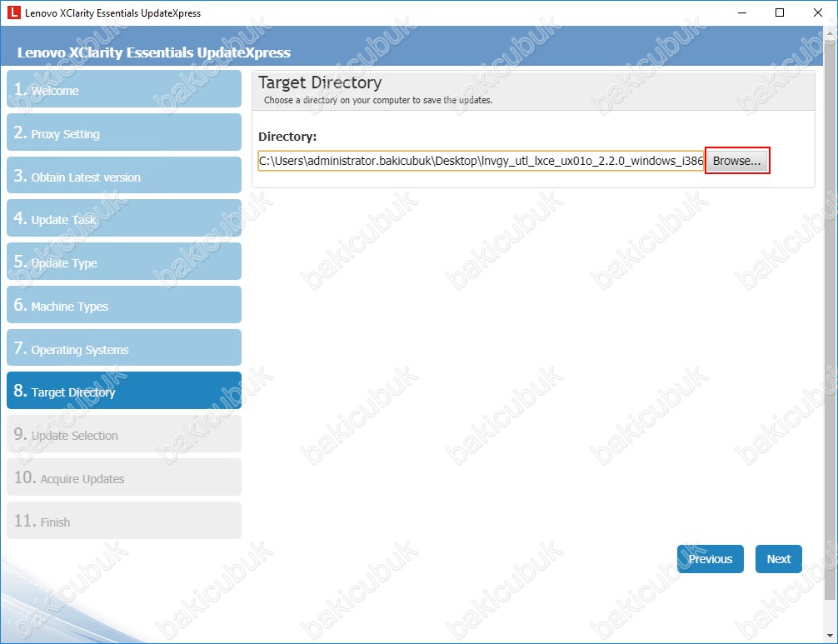Proceed by clicking Next
The width and height of the screenshot is (838, 644).
[778, 559]
